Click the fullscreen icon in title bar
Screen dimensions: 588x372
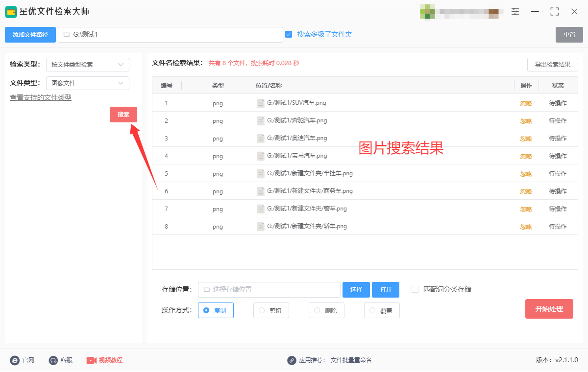pos(555,11)
